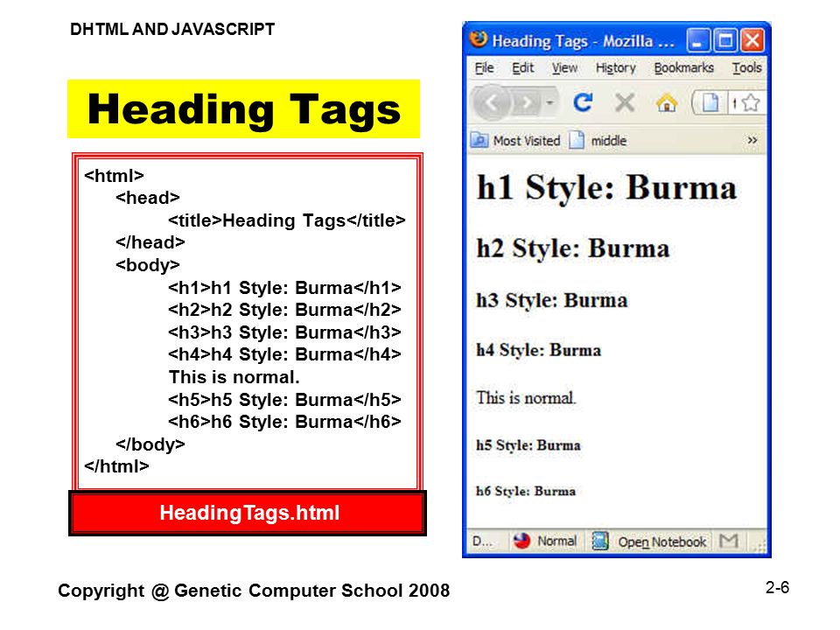Open the History menu in Firefox
This screenshot has width=840, height=630.
615,68
